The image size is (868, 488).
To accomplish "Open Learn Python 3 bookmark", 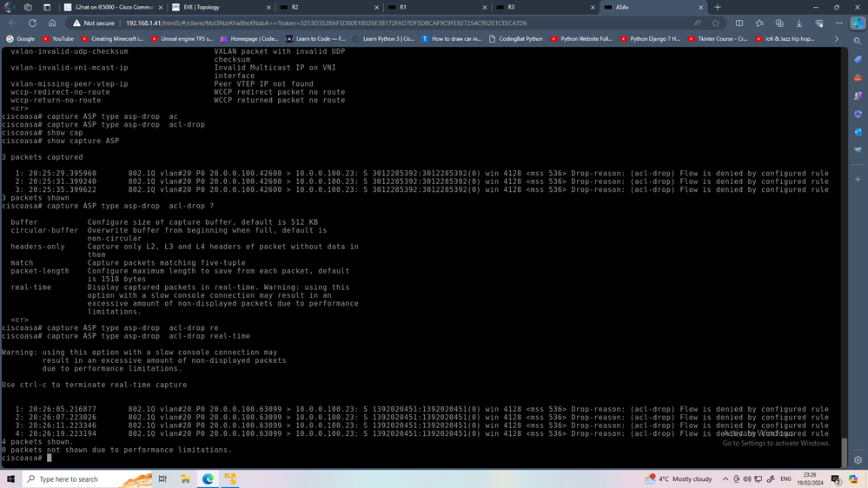I will (x=383, y=39).
